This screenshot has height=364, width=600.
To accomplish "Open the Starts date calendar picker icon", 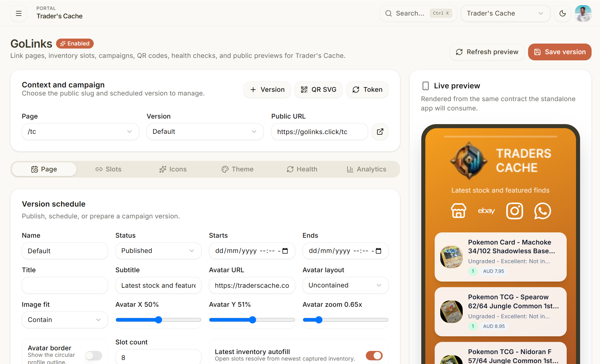I will pos(285,251).
